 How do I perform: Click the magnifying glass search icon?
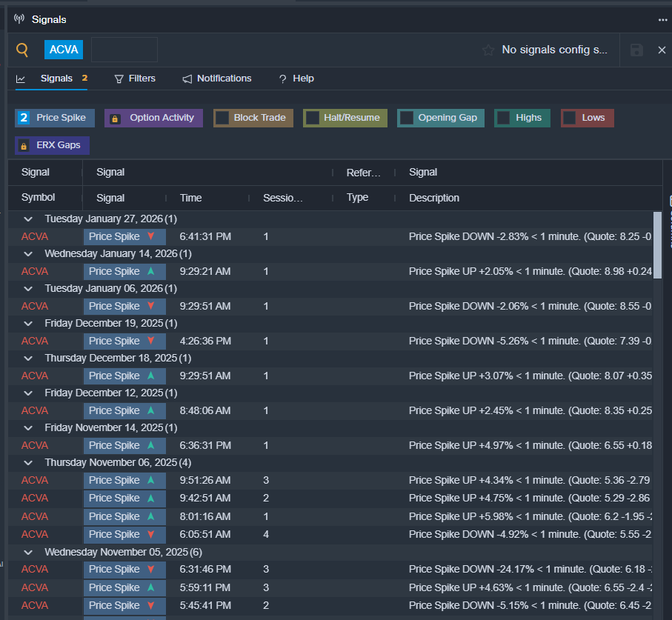click(22, 50)
